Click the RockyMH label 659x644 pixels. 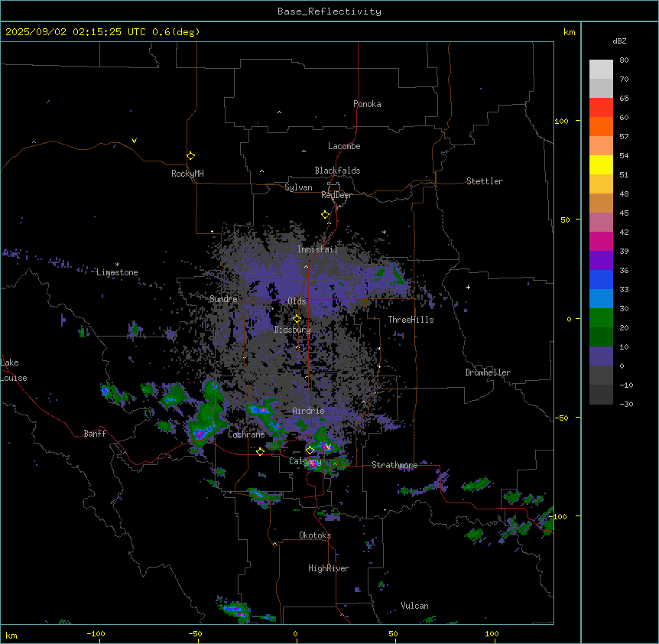click(187, 174)
